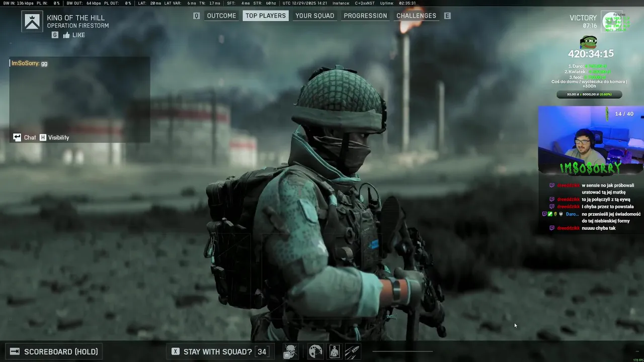The width and height of the screenshot is (644, 362).
Task: Click the donation goal progress bar
Action: point(589,94)
